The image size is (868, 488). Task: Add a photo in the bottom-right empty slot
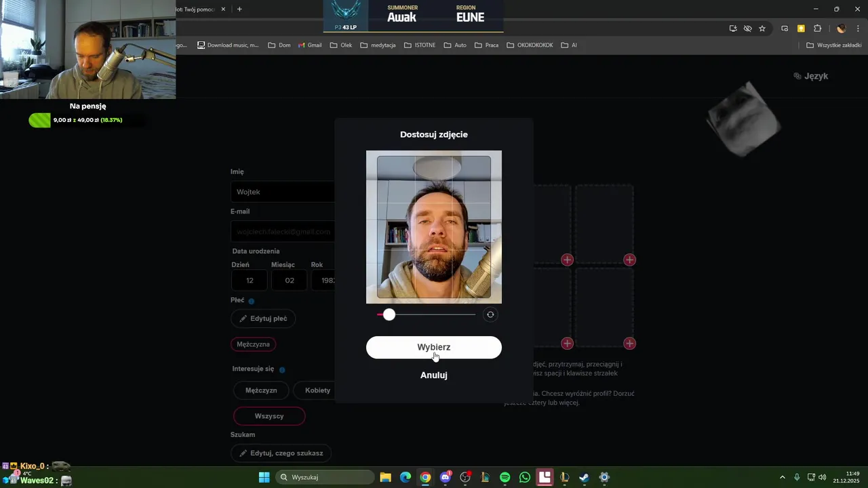pos(629,344)
